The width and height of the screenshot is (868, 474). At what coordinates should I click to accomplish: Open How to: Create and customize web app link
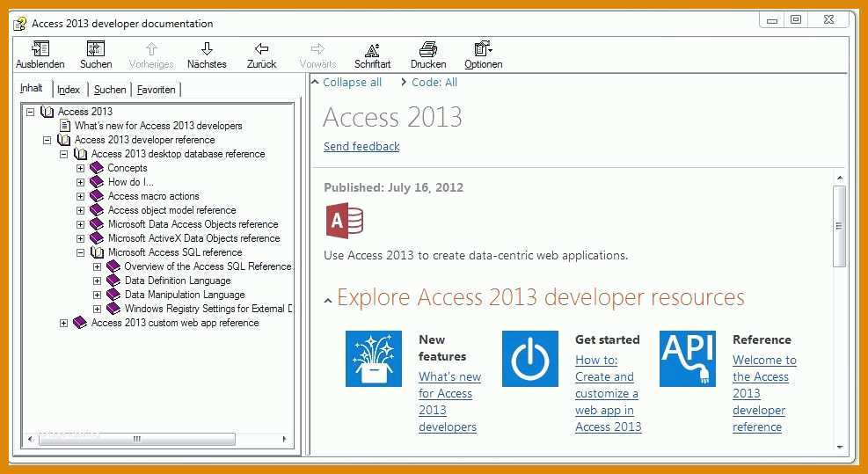point(608,393)
